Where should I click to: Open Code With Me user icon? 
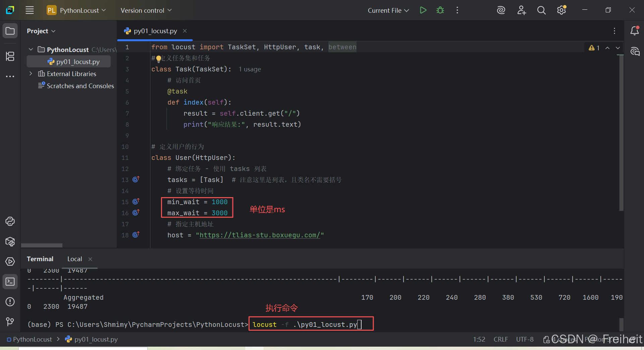(x=521, y=10)
